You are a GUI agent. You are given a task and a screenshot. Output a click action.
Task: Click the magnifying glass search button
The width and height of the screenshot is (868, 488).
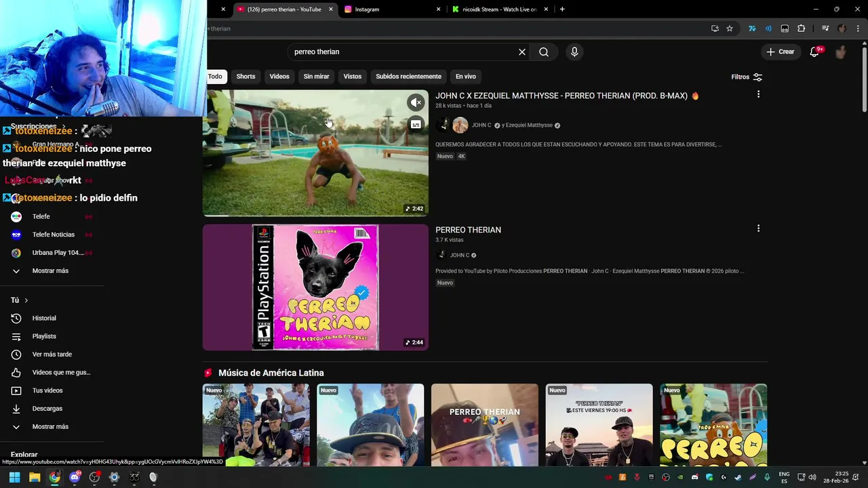[544, 52]
